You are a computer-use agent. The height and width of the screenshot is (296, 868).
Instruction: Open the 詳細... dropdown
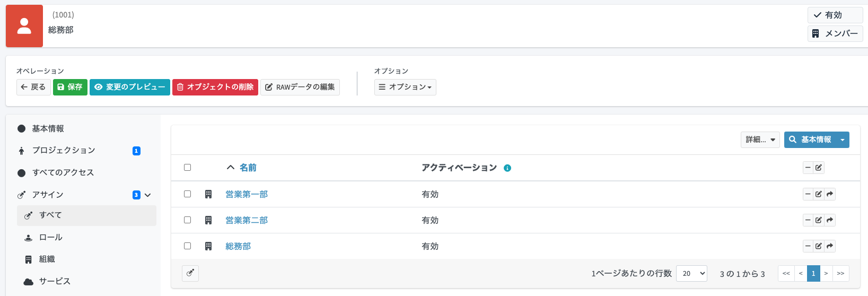[760, 140]
